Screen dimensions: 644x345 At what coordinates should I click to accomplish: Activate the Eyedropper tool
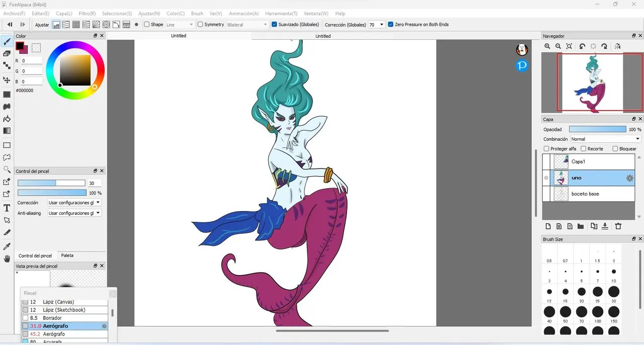(7, 246)
